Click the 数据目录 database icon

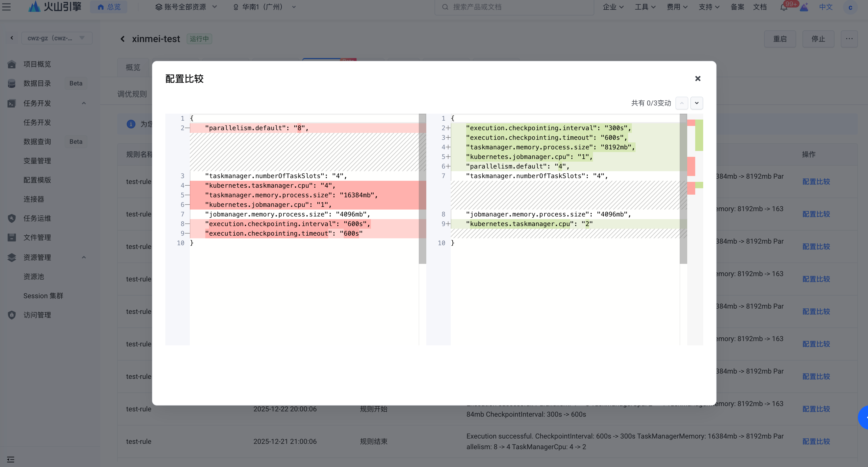click(12, 83)
